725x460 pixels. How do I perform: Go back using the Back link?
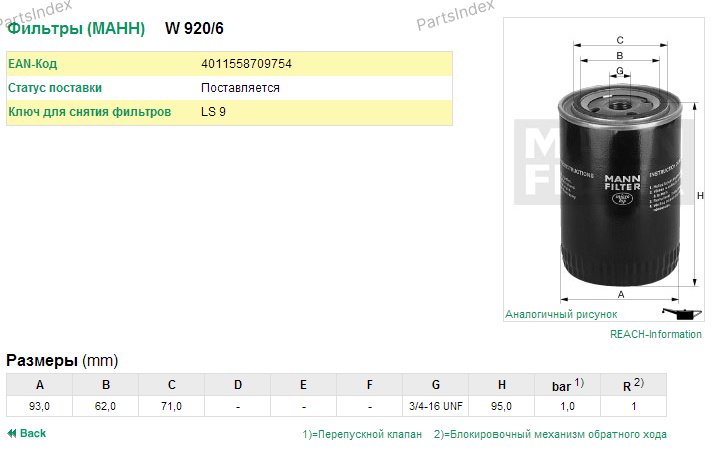[26, 433]
